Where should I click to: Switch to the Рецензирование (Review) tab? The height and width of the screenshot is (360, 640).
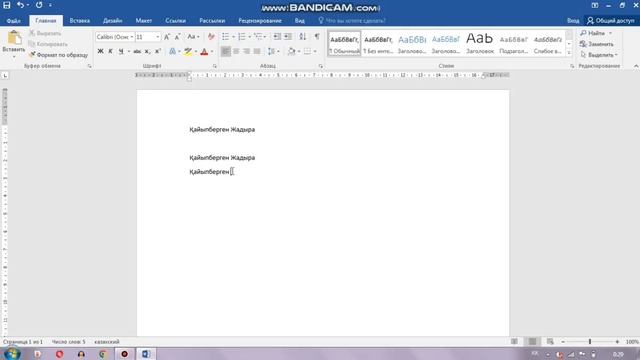pyautogui.click(x=260, y=21)
